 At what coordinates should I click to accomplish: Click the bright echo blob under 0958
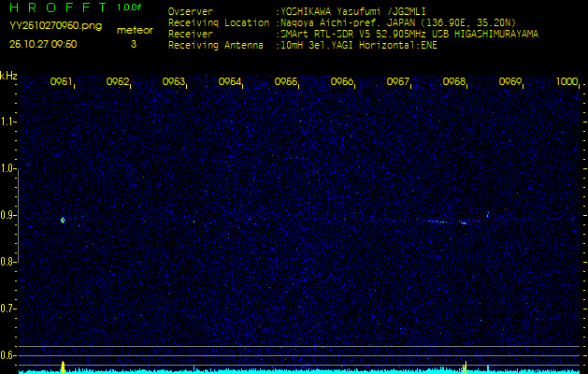[465, 223]
